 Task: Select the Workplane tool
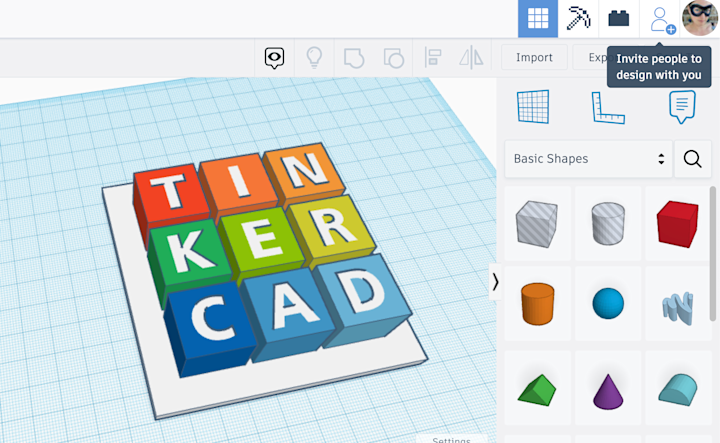point(533,106)
